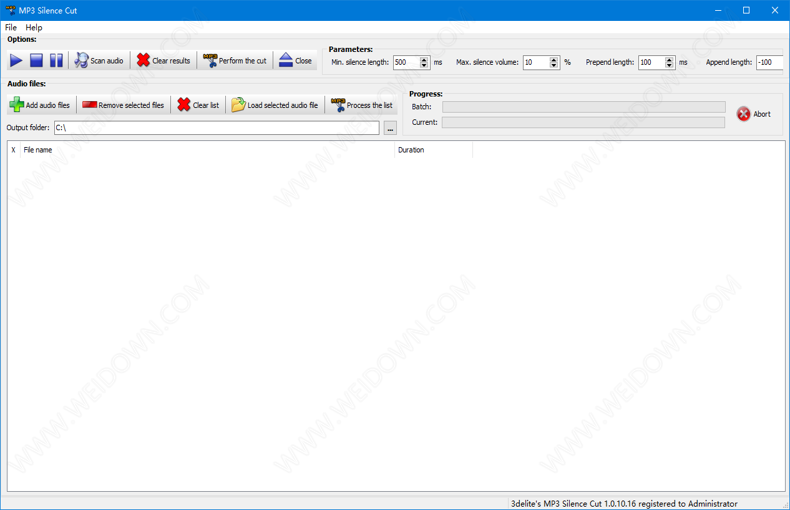Click the Output folder path field

tap(217, 128)
